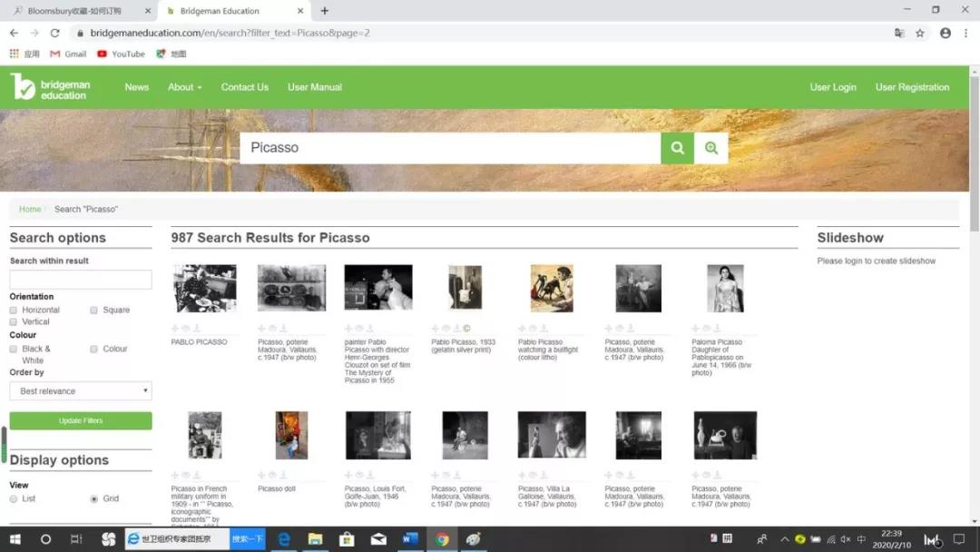This screenshot has height=552, width=980.
Task: Enable the Horizontal orientation checkbox
Action: [14, 310]
